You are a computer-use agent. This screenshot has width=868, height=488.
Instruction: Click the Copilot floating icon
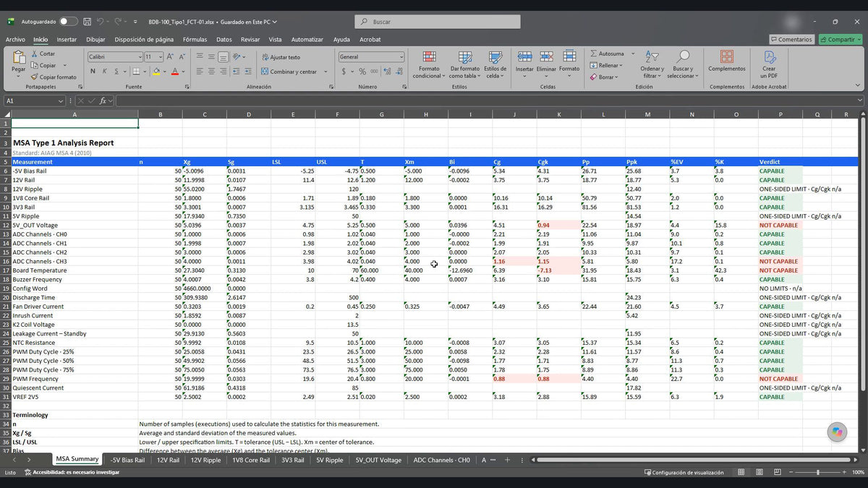tap(837, 432)
